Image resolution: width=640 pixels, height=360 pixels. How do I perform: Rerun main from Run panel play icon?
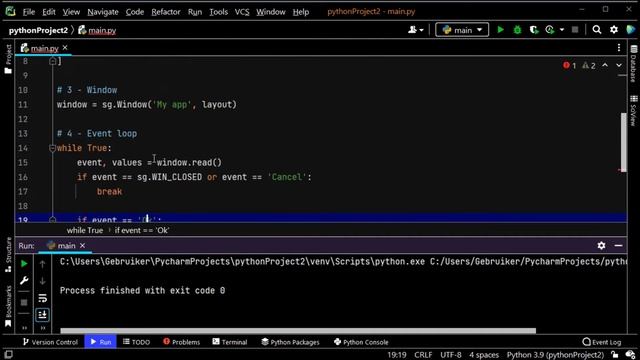(24, 264)
